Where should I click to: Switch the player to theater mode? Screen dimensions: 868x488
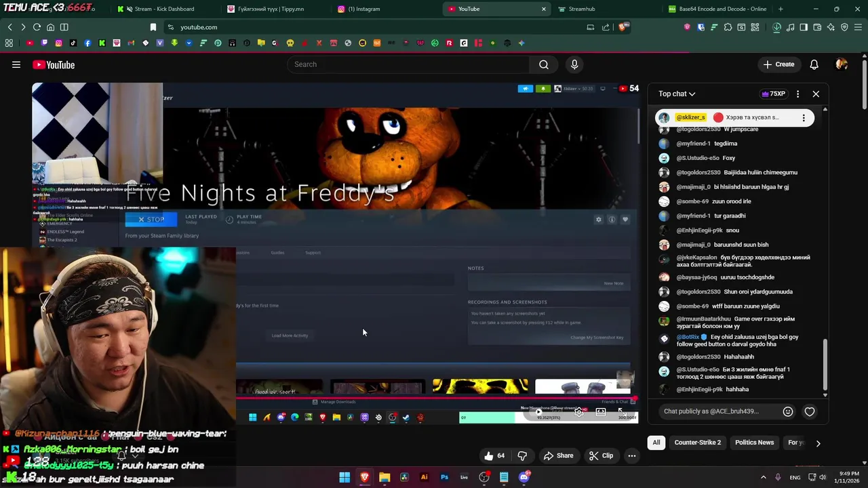(601, 411)
